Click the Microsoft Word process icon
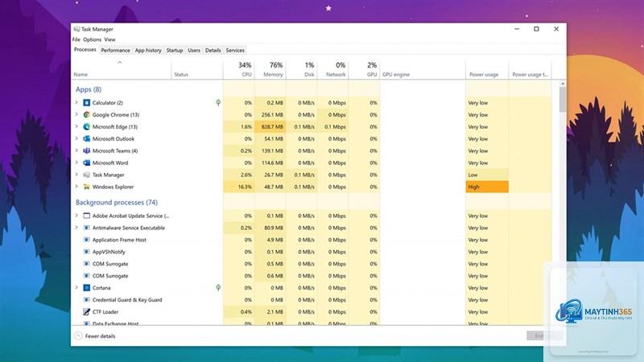This screenshot has width=644, height=362. pos(87,162)
